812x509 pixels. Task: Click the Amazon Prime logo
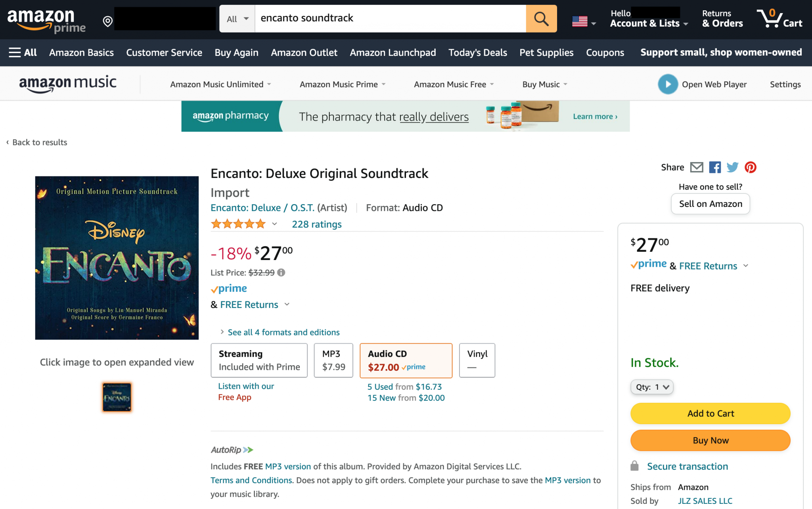46,21
